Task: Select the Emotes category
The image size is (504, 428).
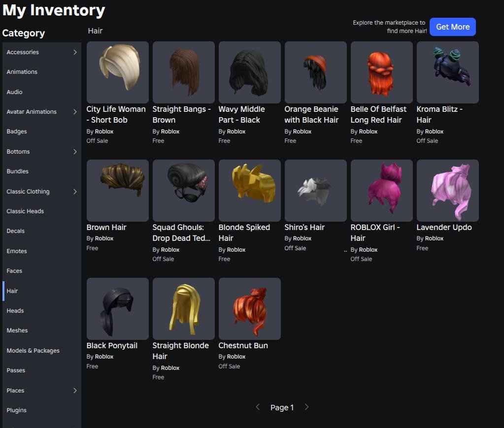Action: 42,251
